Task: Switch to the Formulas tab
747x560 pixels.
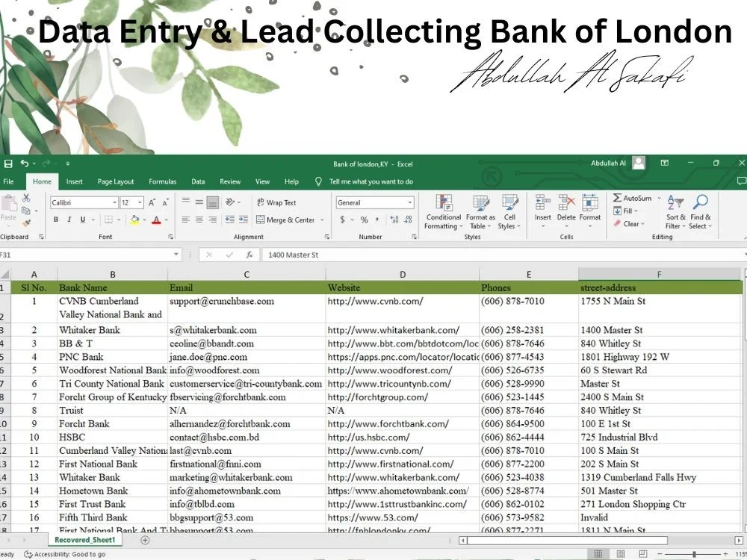Action: coord(162,181)
